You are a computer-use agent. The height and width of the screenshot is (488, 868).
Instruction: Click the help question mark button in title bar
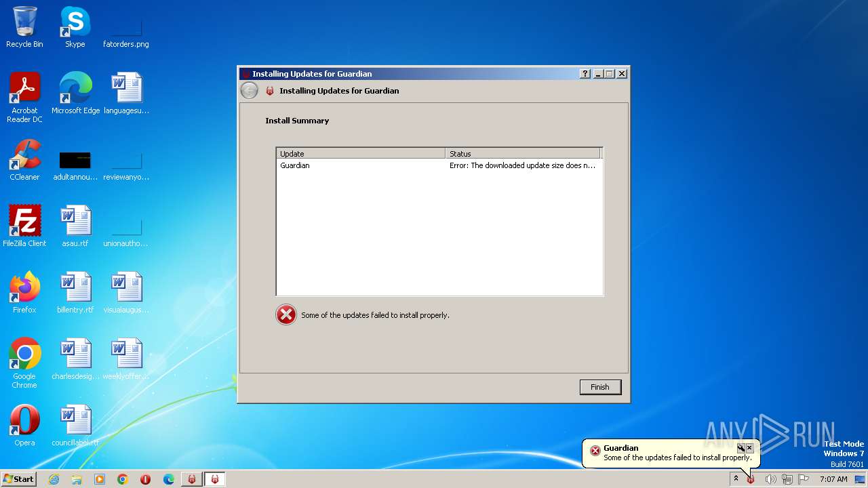(x=585, y=74)
